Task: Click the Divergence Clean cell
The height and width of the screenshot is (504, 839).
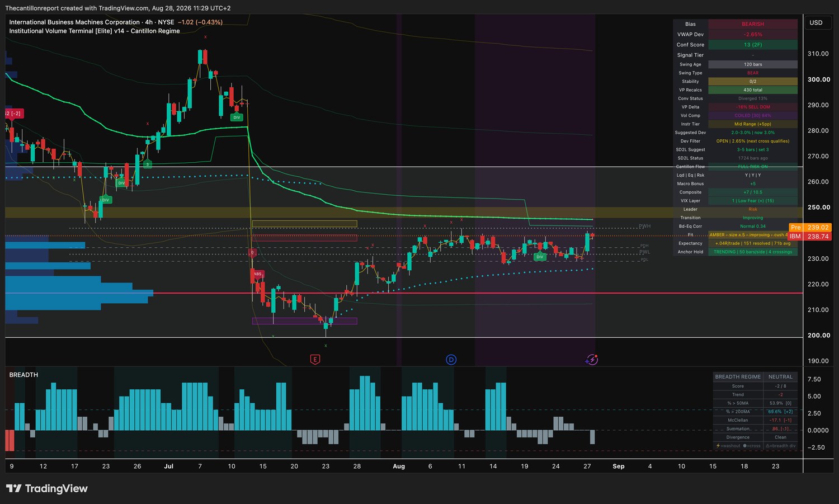Action: (780, 437)
